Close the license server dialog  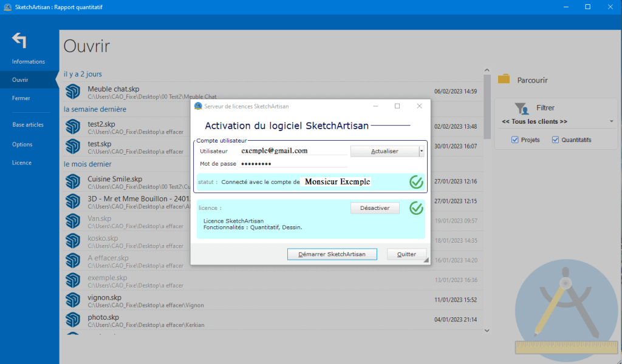[x=419, y=106]
